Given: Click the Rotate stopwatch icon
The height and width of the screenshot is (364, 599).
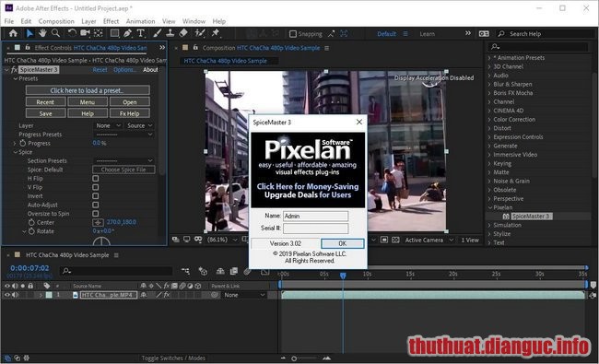Looking at the screenshot, I should (31, 231).
